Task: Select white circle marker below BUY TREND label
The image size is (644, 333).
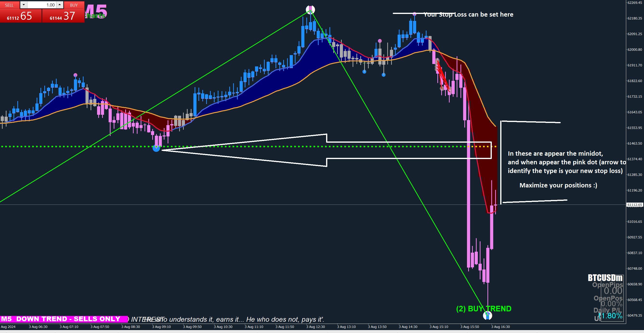Action: (x=487, y=316)
